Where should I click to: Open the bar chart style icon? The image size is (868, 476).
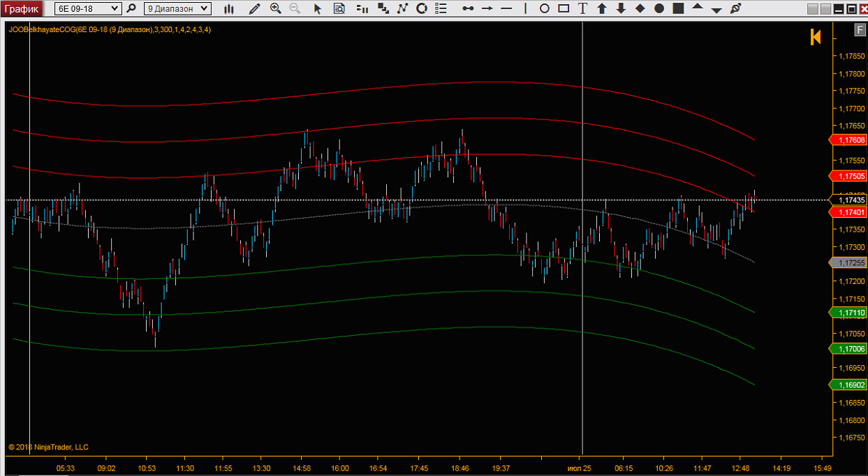(x=230, y=8)
